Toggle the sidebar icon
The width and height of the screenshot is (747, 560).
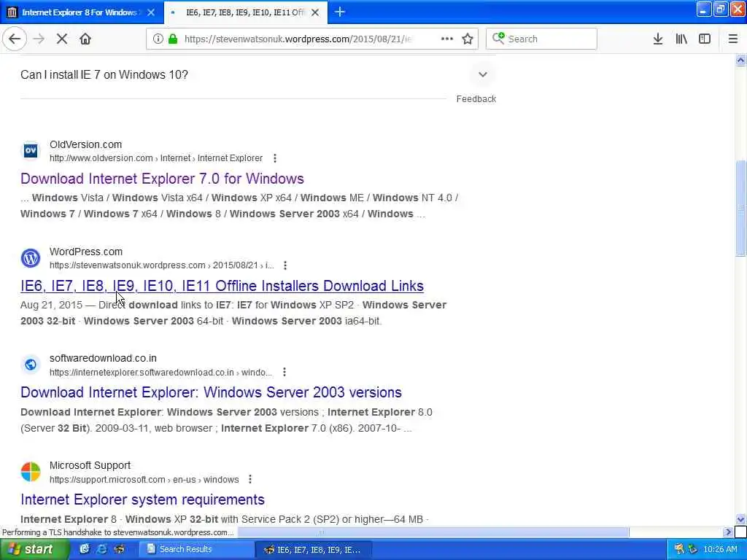(705, 39)
